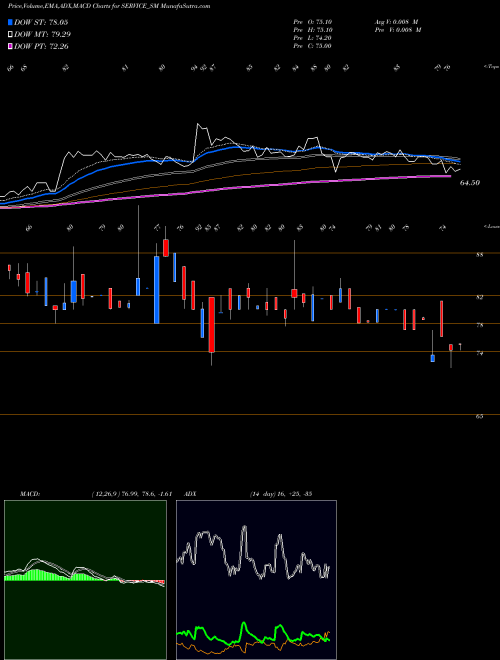Viewport: 500px width, 660px height.
Task: Click the 82 price axis label
Action: tap(480, 297)
